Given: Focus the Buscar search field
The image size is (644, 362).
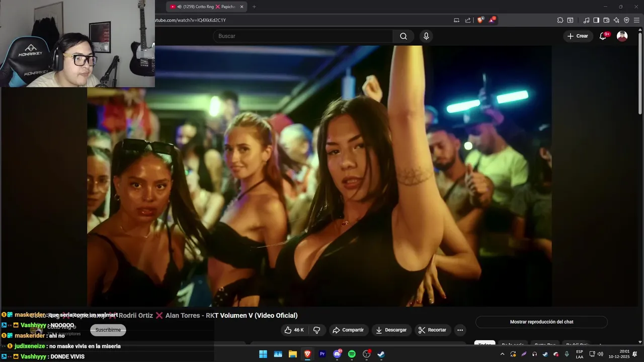Looking at the screenshot, I should (x=303, y=36).
